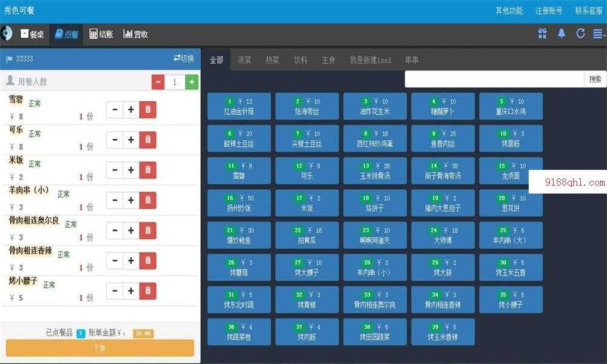Select the 主食 category tab
This screenshot has height=364, width=607.
328,60
